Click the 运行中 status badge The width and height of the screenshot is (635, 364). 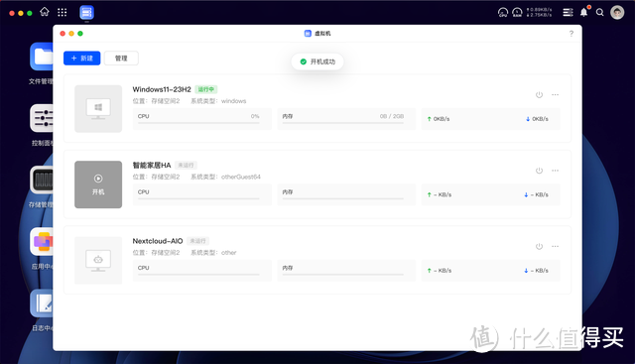(x=206, y=89)
